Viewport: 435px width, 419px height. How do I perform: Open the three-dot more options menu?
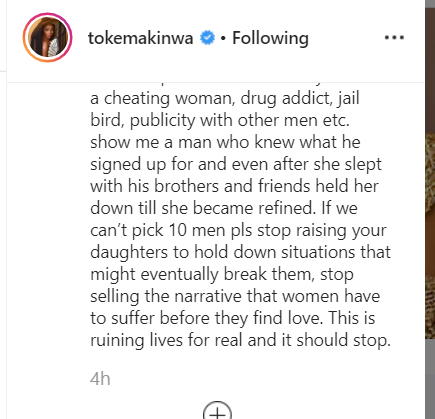pos(394,38)
